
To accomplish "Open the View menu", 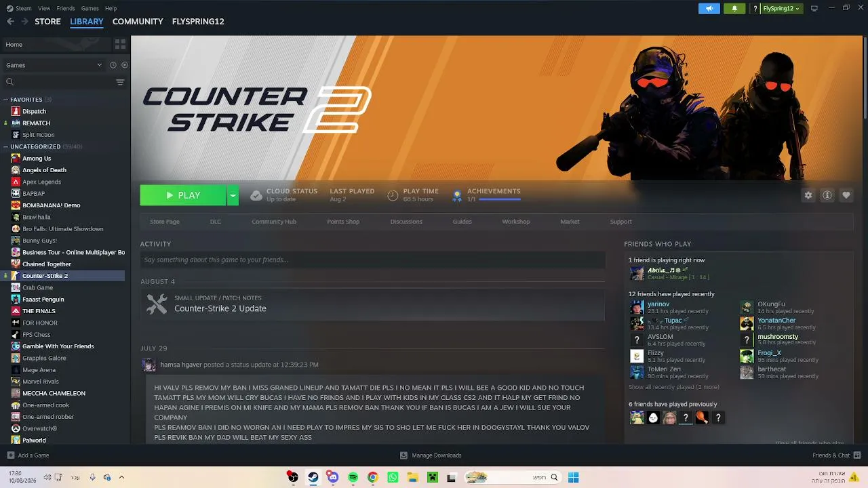I will click(44, 8).
